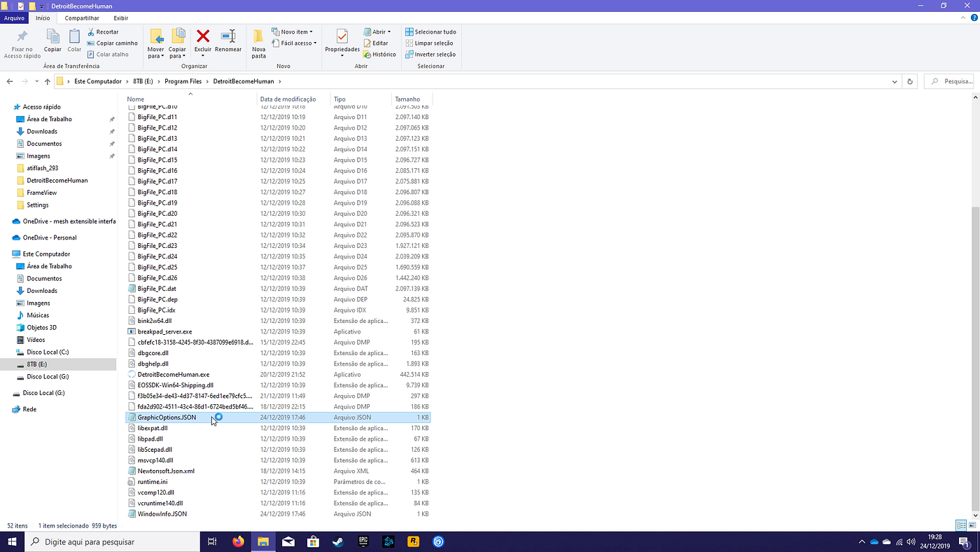
Task: Open Task View on the taskbar
Action: point(213,541)
